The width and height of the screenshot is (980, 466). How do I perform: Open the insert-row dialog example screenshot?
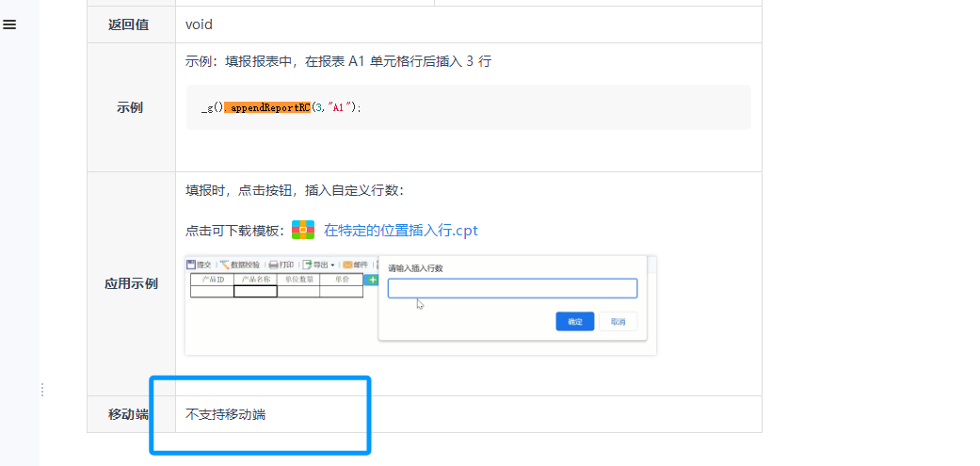pyautogui.click(x=421, y=305)
